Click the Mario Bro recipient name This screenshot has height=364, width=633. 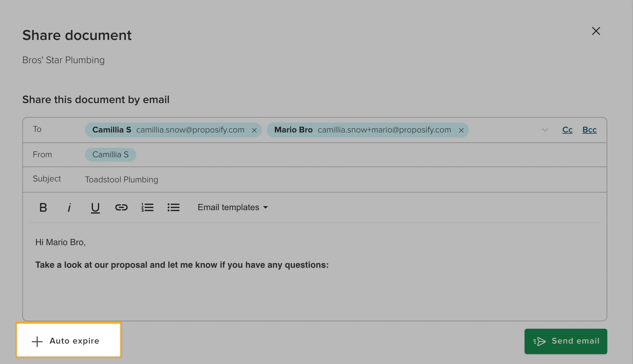pos(293,130)
